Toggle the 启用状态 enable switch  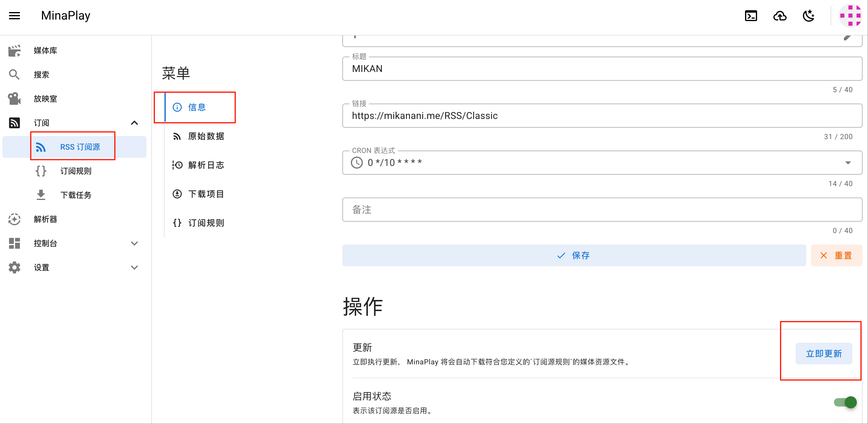(x=845, y=402)
